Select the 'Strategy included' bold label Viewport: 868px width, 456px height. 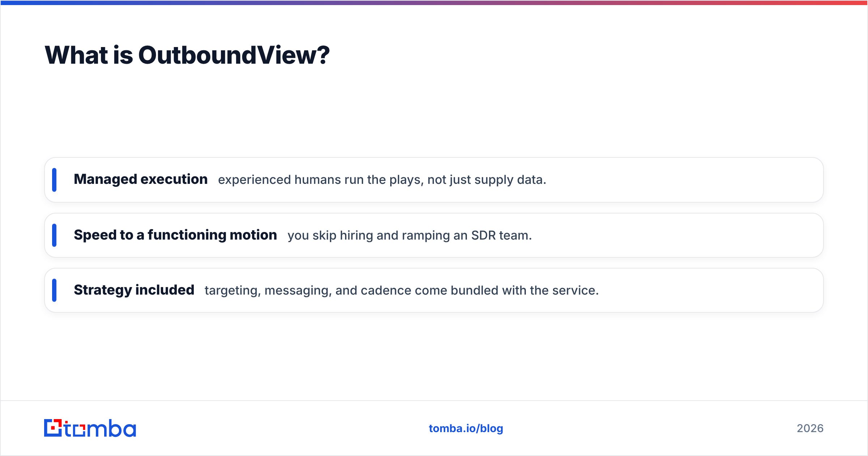[134, 290]
